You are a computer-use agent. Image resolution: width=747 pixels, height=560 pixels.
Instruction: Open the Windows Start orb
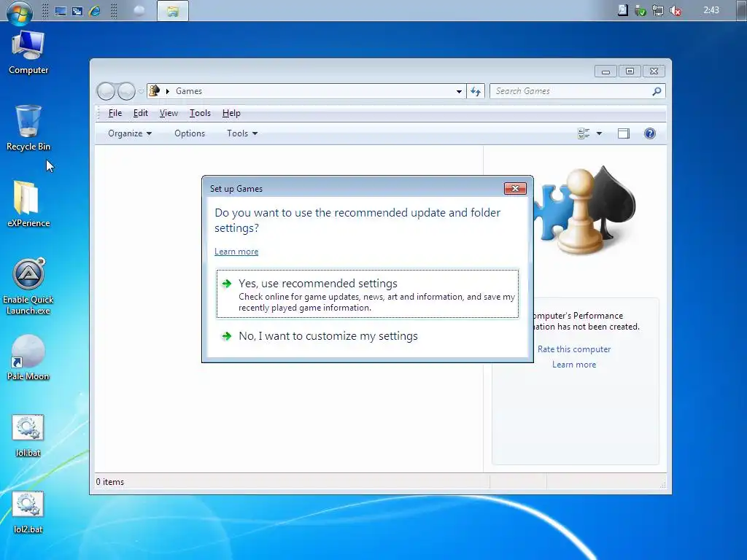pos(19,12)
